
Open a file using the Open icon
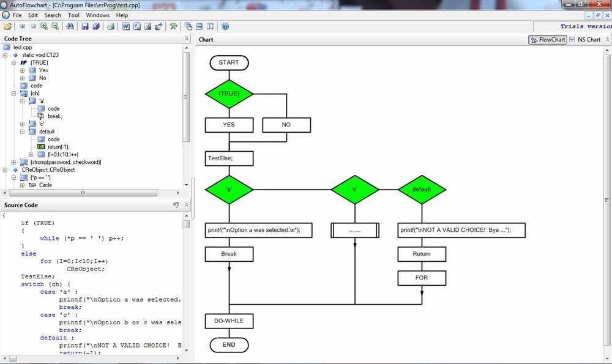pyautogui.click(x=8, y=26)
